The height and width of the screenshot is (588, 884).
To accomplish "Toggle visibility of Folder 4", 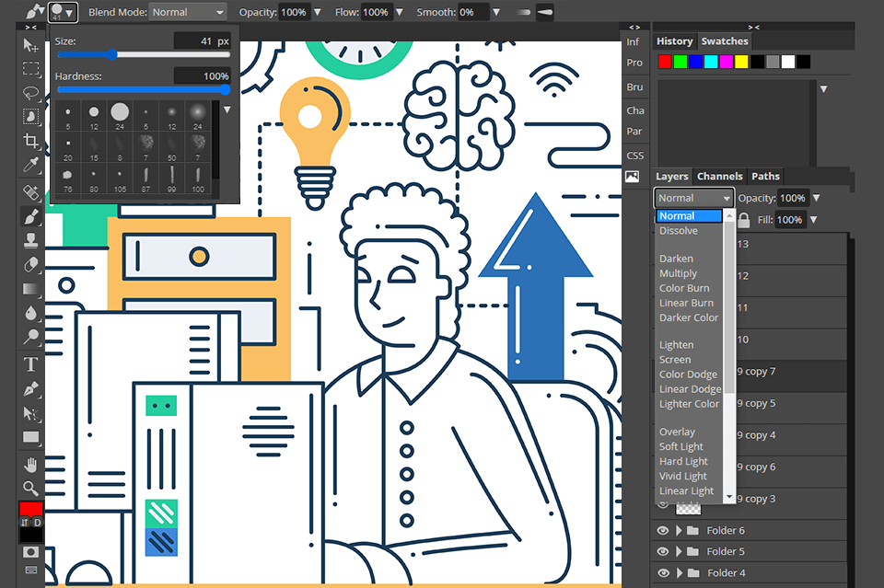I will pyautogui.click(x=662, y=573).
